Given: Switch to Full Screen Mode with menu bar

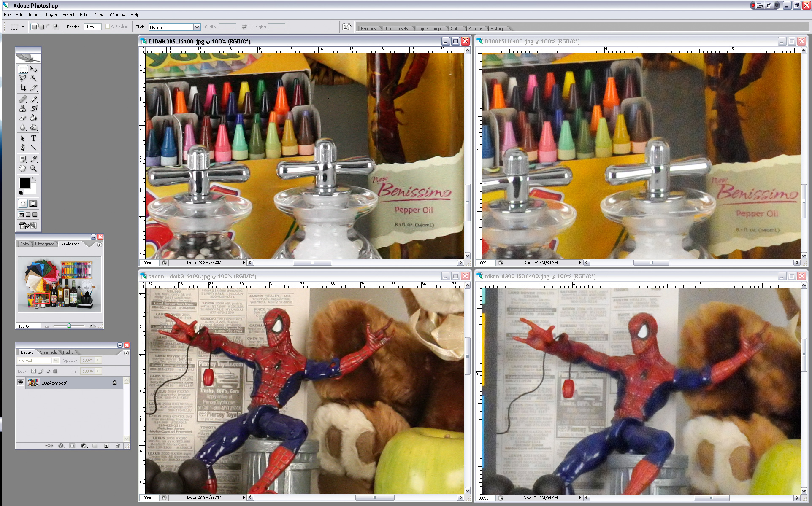Looking at the screenshot, I should (28, 215).
